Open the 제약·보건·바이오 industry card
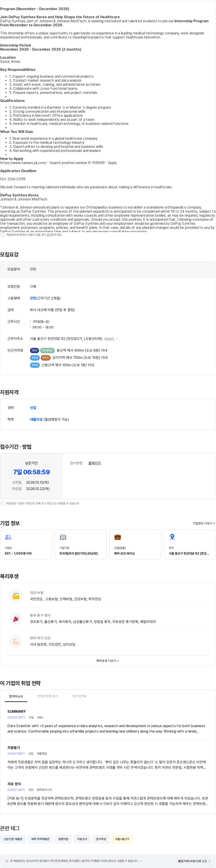This screenshot has width=216, height=868. pyautogui.click(x=135, y=544)
